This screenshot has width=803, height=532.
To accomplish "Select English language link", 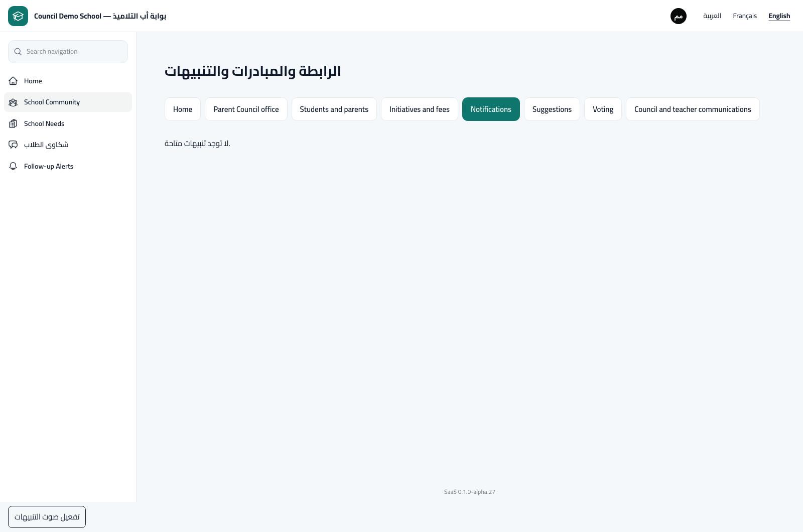I will click(x=779, y=16).
